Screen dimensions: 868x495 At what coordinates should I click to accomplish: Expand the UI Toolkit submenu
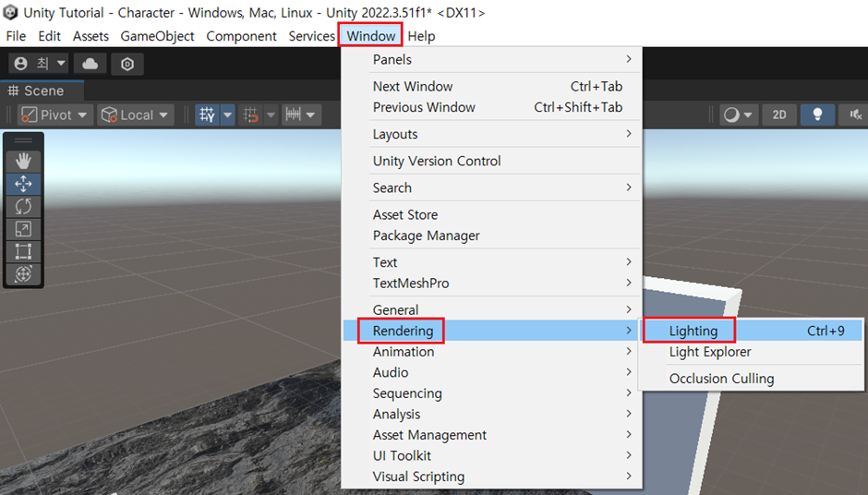pos(491,456)
